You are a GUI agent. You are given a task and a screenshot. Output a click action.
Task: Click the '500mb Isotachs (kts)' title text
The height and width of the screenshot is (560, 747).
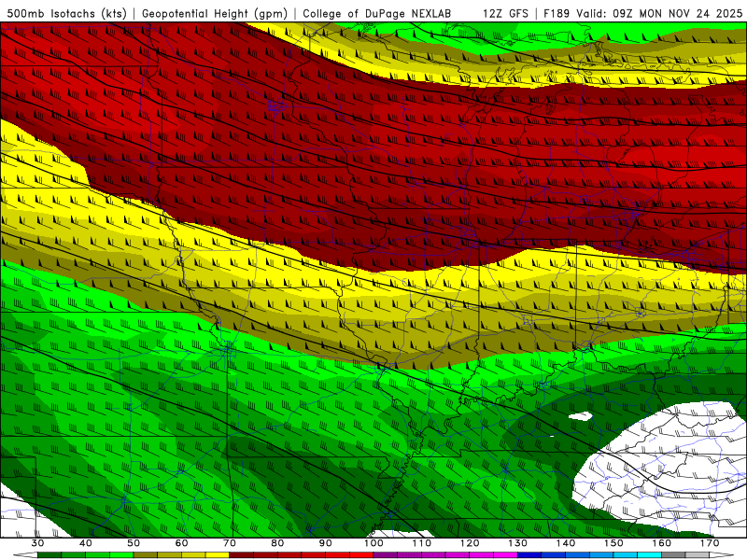(x=66, y=14)
